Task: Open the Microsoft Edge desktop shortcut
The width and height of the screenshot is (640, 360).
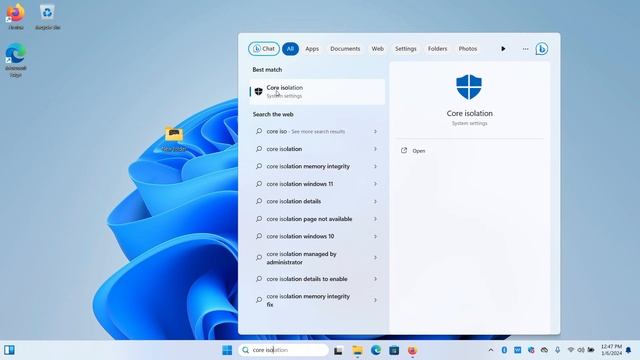Action: [x=16, y=60]
